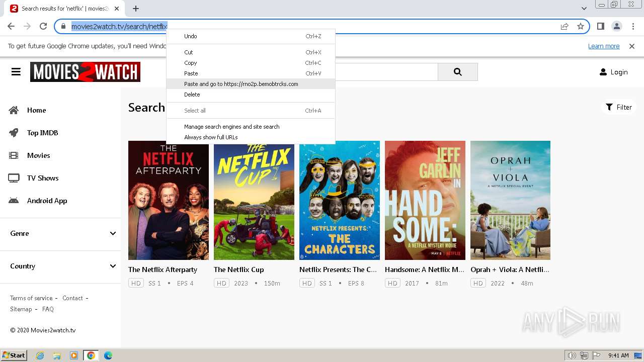Select Paste and go to rno2p.bemobtrcks.com
644x362 pixels.
click(251, 84)
